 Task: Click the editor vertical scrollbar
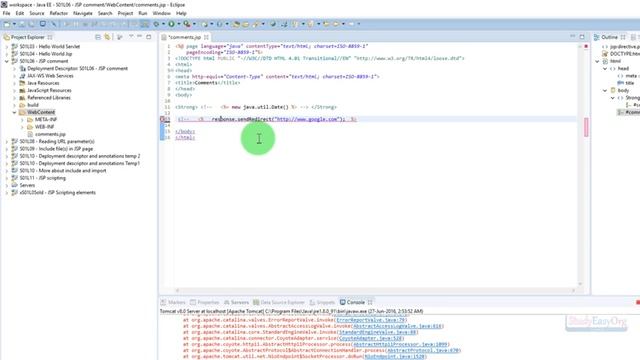pyautogui.click(x=580, y=164)
